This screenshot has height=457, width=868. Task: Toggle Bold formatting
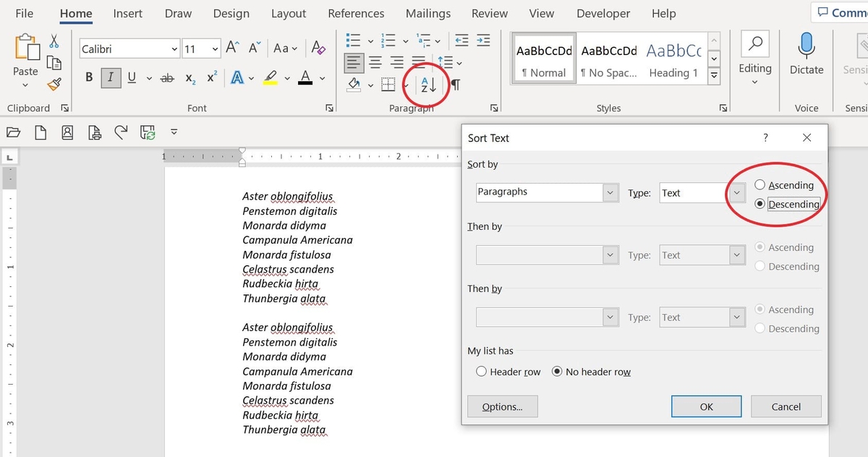tap(88, 76)
